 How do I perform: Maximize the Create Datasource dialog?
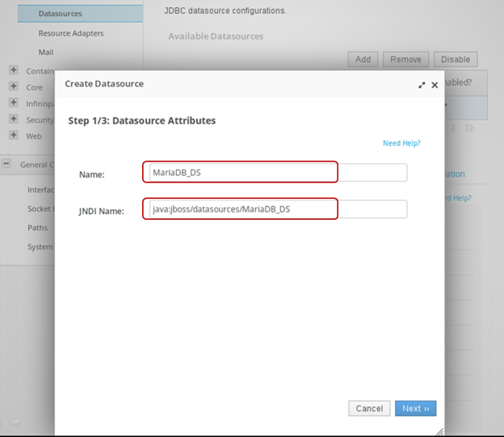coord(422,85)
